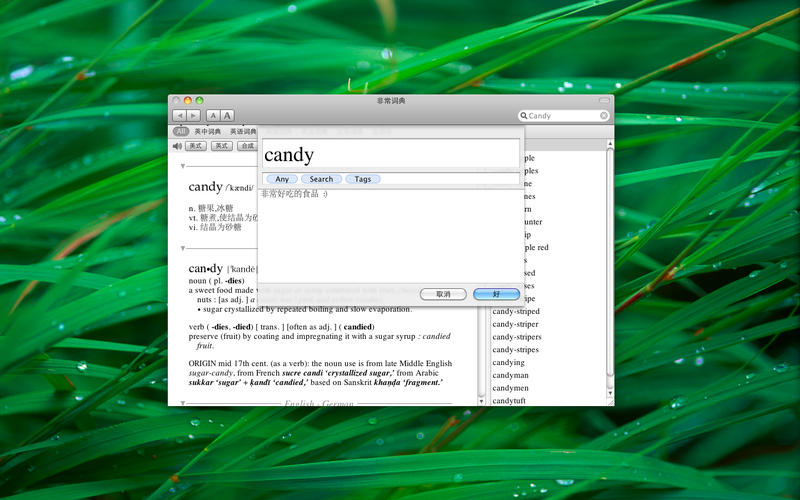Go forward with the right arrow button
800x500 pixels.
click(x=193, y=116)
